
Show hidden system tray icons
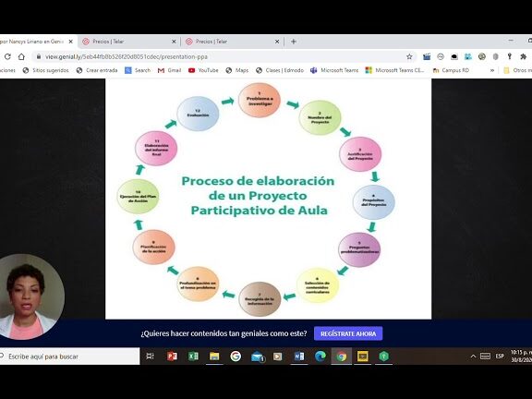[x=473, y=357]
